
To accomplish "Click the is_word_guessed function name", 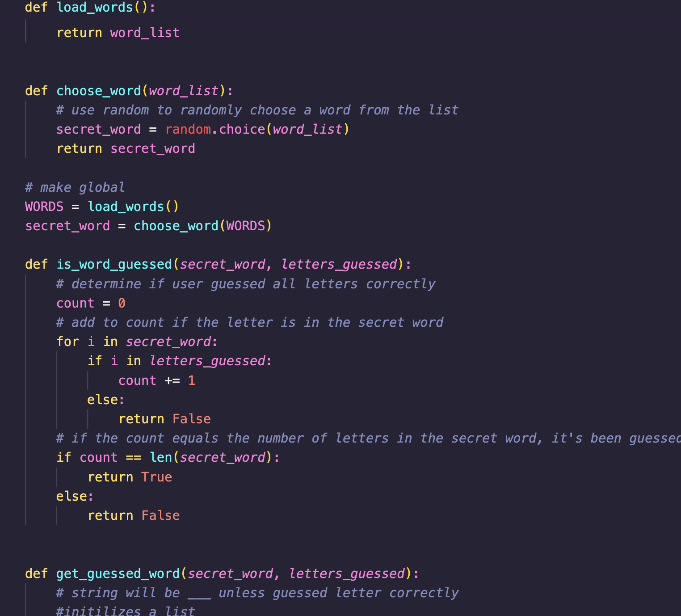I will coord(114,264).
